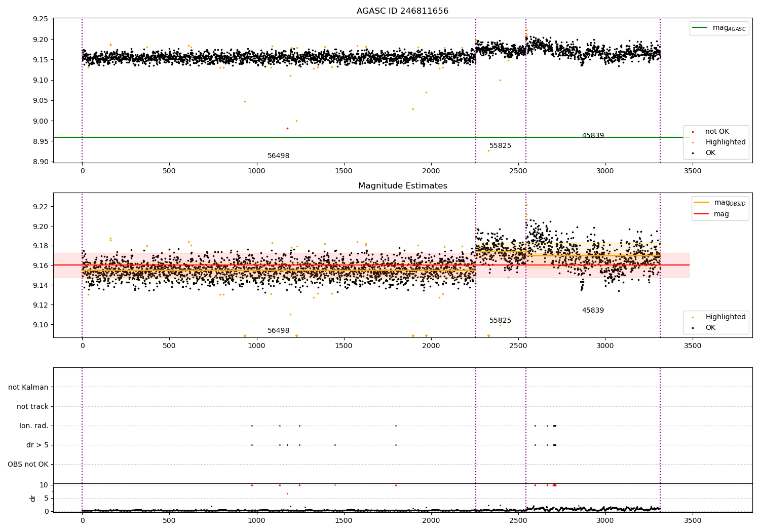Click the 3500 x-axis tick of the bottom plot
760x532 pixels.
(693, 520)
